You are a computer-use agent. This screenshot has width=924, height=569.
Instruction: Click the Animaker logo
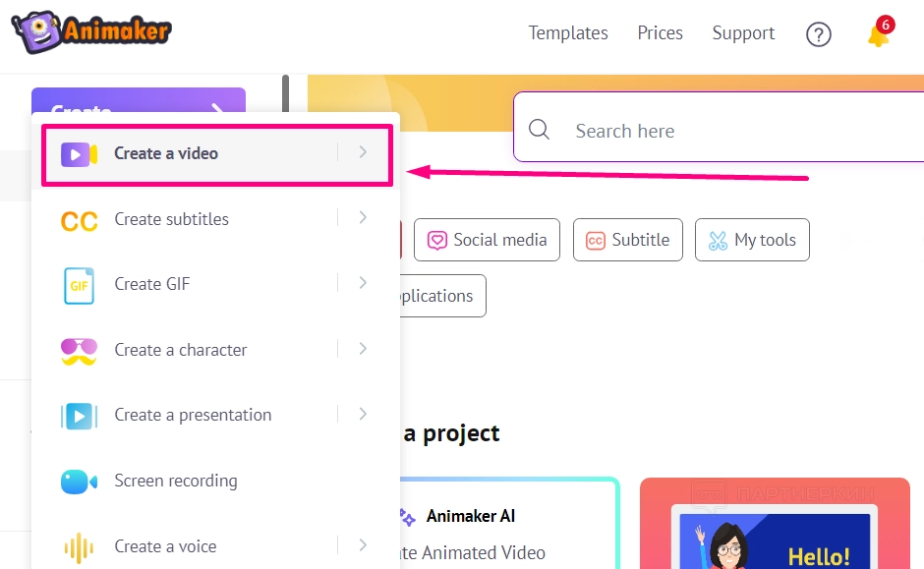pyautogui.click(x=91, y=32)
